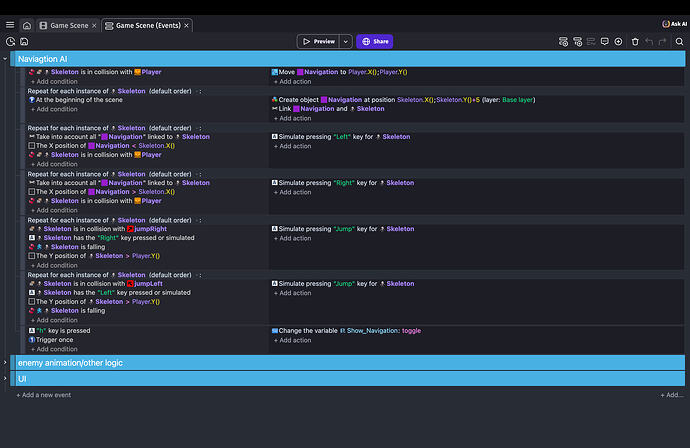Close the Game Scene tab
690x448 pixels.
coord(94,26)
